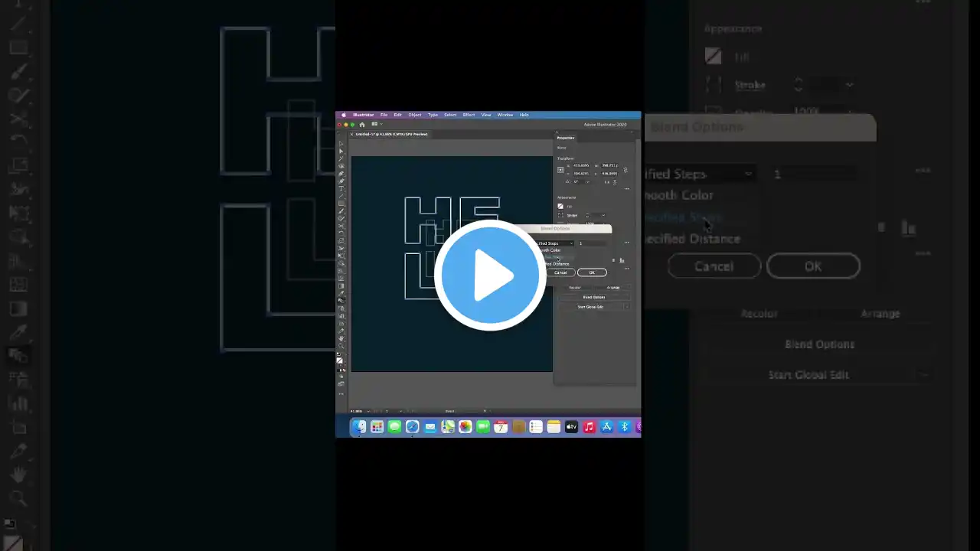Image resolution: width=980 pixels, height=551 pixels.
Task: Open the Window menu
Action: point(505,115)
